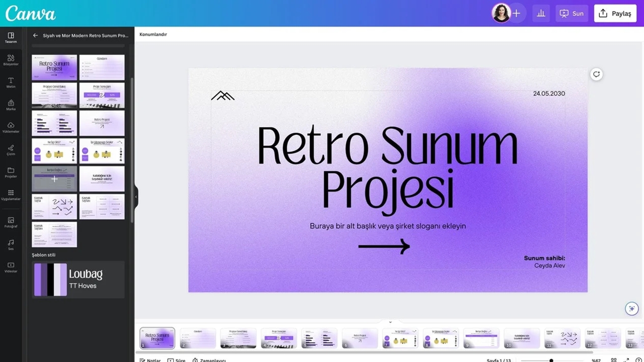The image size is (644, 362).
Task: Toggle grid view of pages
Action: pos(613,360)
